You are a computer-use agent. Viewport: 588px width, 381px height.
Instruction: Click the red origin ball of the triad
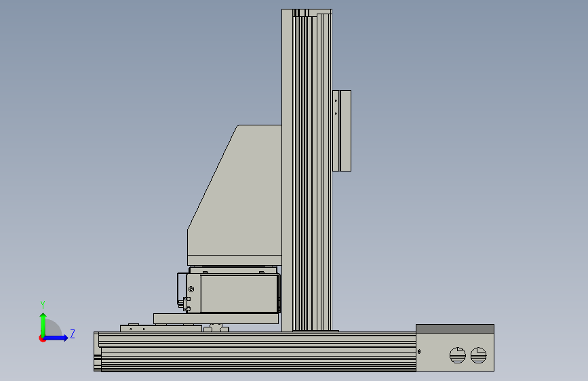42,338
